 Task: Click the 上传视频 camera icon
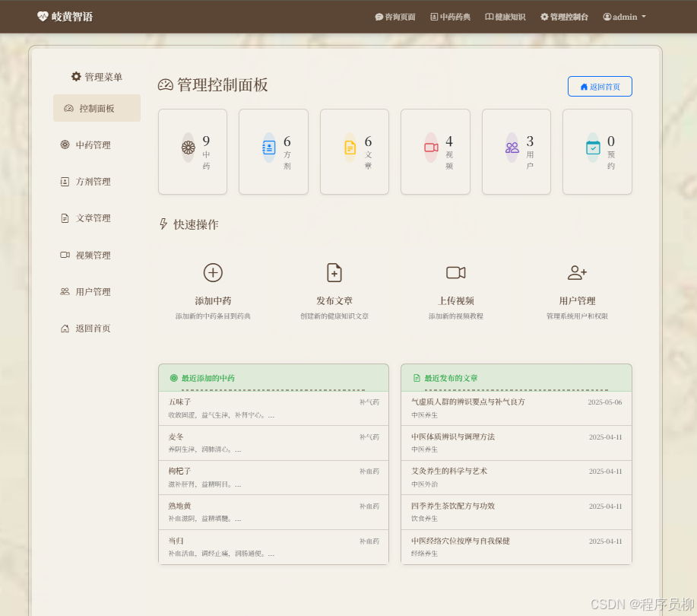[x=456, y=272]
